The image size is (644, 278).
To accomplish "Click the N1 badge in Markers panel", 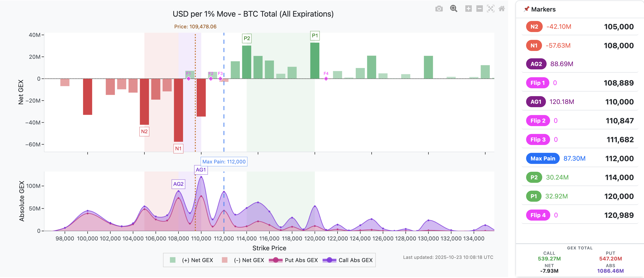I will pyautogui.click(x=534, y=45).
